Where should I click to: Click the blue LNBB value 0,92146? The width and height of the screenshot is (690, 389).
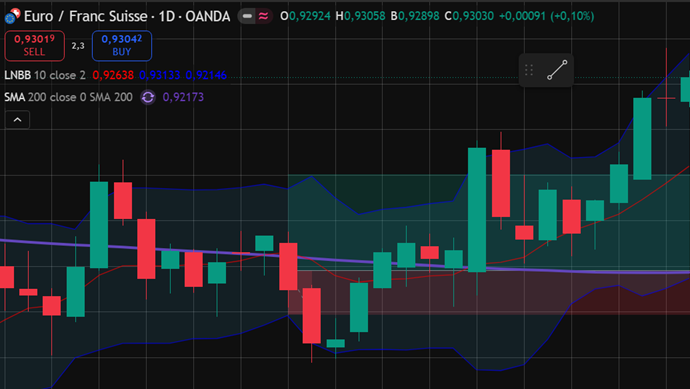[206, 75]
